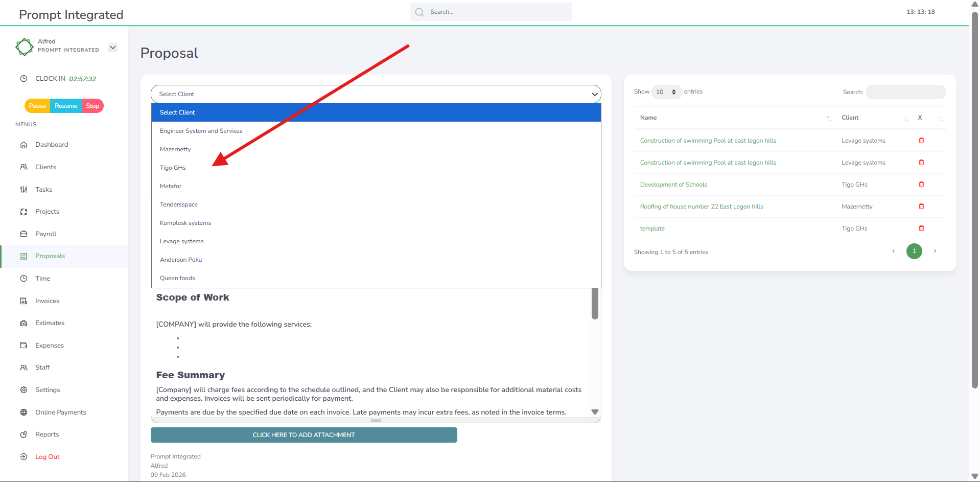
Task: Expand the Alfred account dropdown chevron
Action: (x=113, y=48)
